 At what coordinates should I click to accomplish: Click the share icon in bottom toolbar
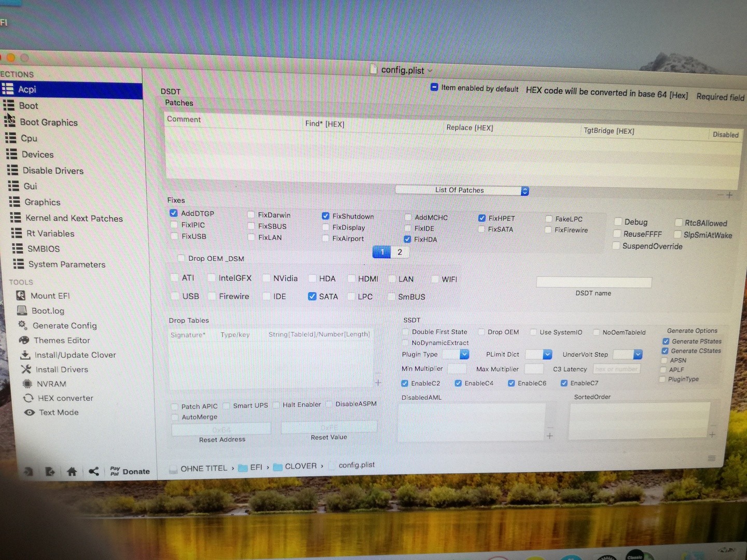(93, 471)
